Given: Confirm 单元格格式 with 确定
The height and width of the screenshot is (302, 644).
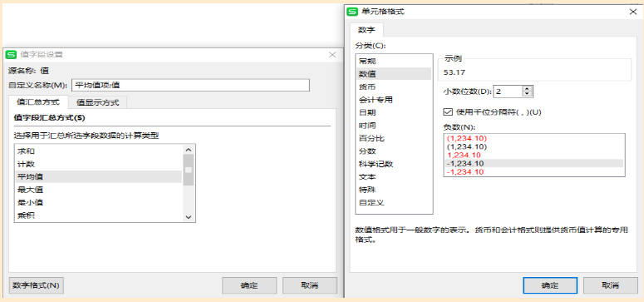Looking at the screenshot, I should (x=550, y=285).
